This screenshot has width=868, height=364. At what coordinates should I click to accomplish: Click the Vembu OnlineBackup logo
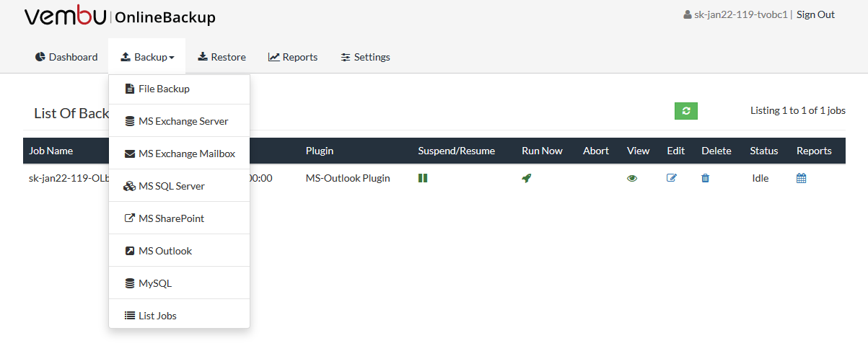coord(120,17)
